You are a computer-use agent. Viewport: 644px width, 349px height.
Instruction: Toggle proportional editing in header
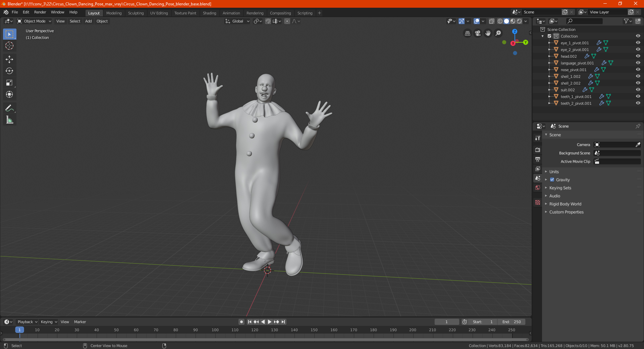point(287,21)
